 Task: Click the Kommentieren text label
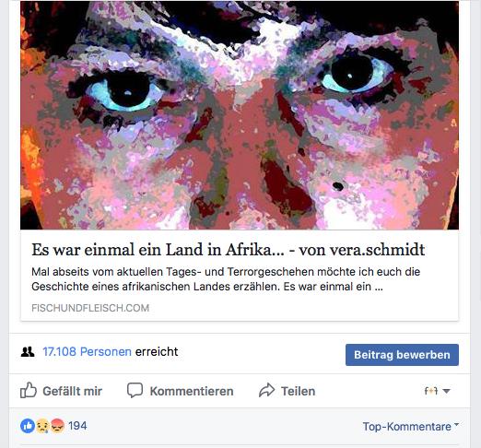pyautogui.click(x=192, y=391)
